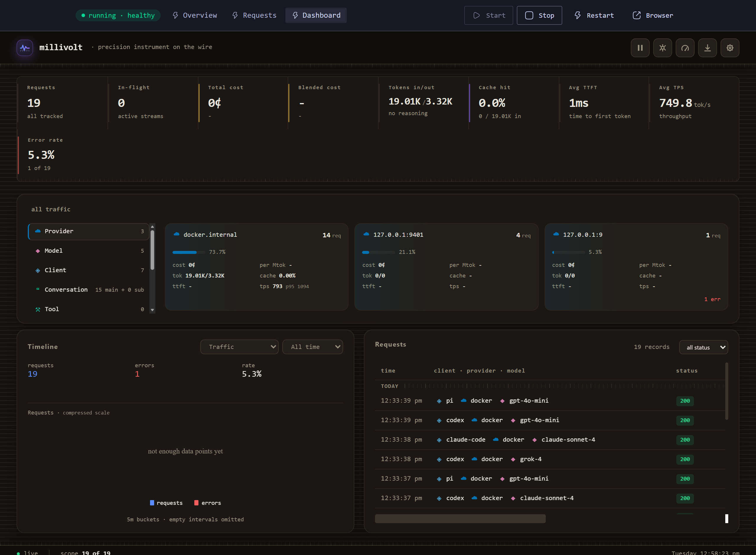
Task: Select the Model grouping row
Action: 88,251
